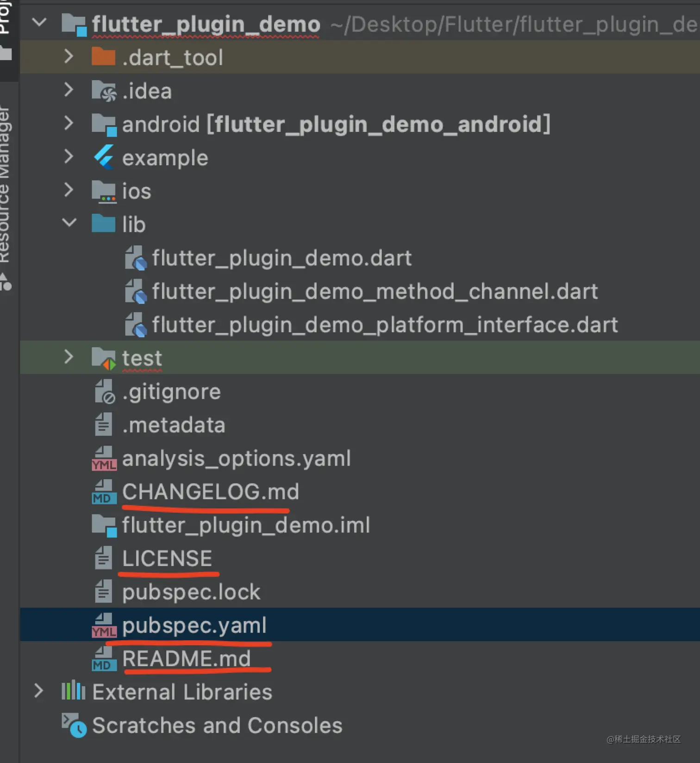The width and height of the screenshot is (700, 763).
Task: Click the .dart_tool orange folder icon
Action: pos(103,57)
